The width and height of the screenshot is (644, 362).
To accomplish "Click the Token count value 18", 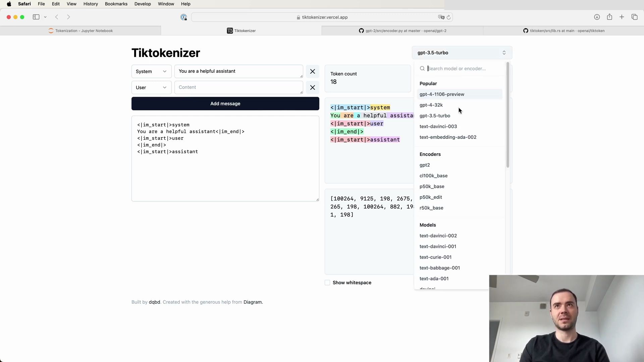I will click(333, 82).
